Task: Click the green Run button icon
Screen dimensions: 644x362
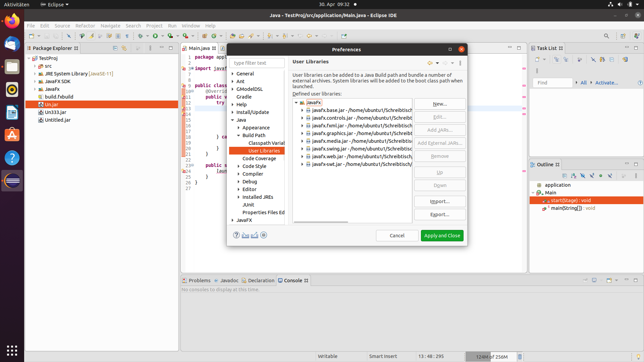Action: (x=155, y=36)
